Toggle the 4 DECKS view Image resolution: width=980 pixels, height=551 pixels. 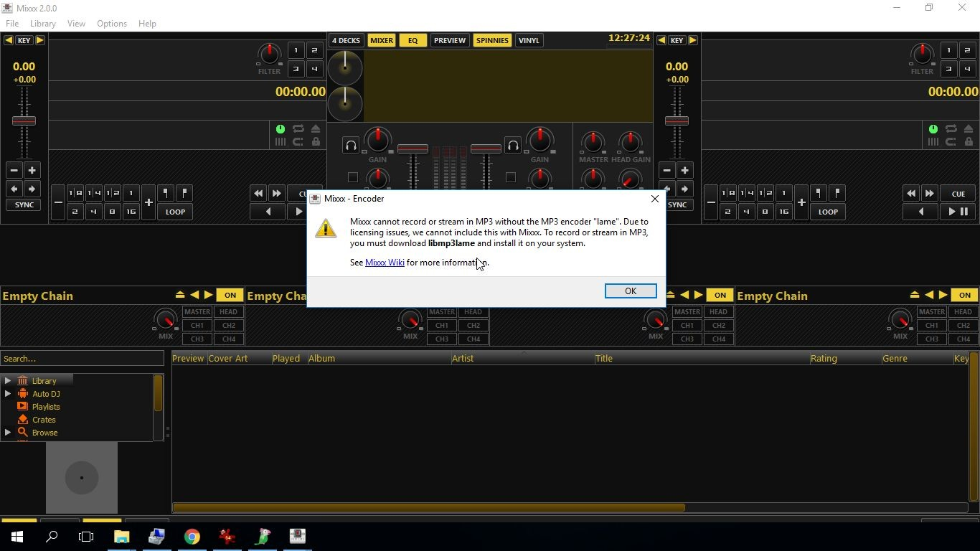pos(346,41)
